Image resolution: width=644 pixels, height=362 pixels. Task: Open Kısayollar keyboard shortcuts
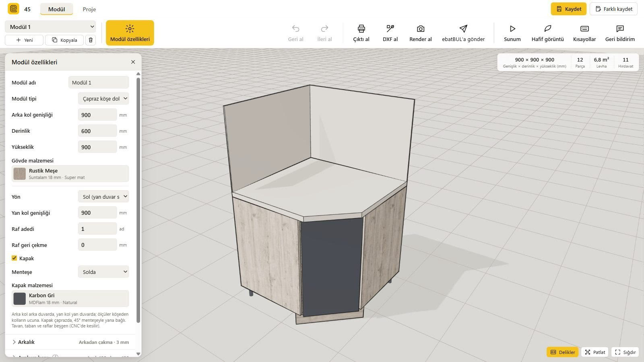pyautogui.click(x=584, y=33)
